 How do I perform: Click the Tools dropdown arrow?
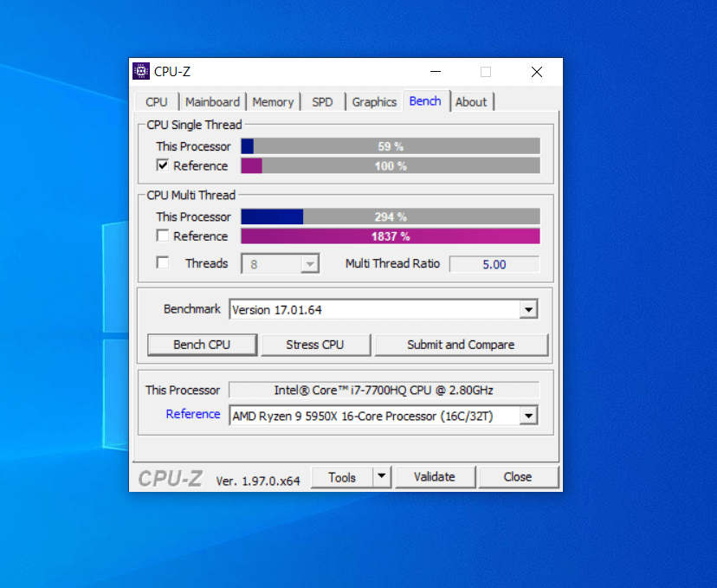click(382, 476)
